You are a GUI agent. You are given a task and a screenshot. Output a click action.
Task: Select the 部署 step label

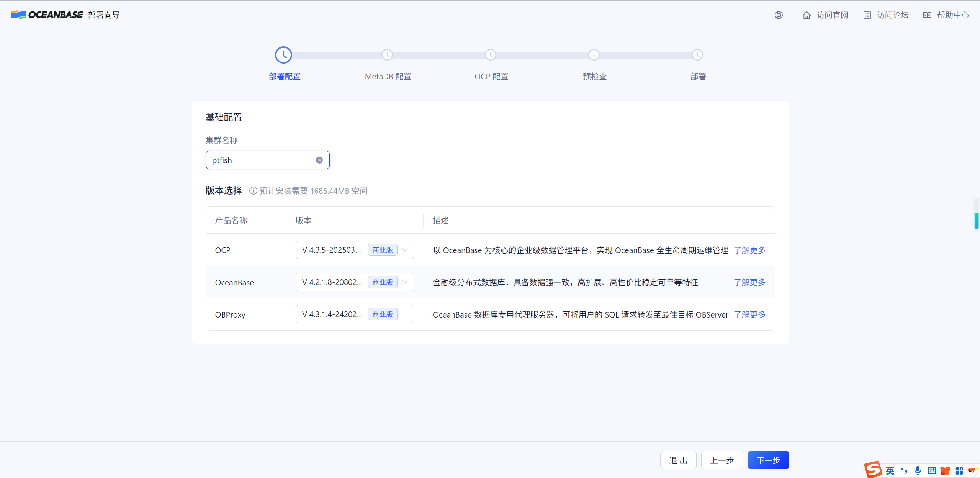698,76
